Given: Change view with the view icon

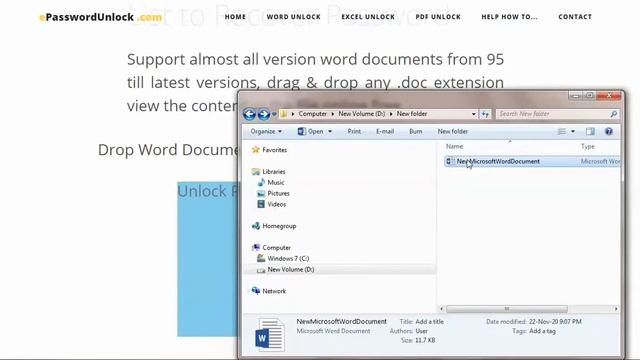Looking at the screenshot, I should click(562, 131).
